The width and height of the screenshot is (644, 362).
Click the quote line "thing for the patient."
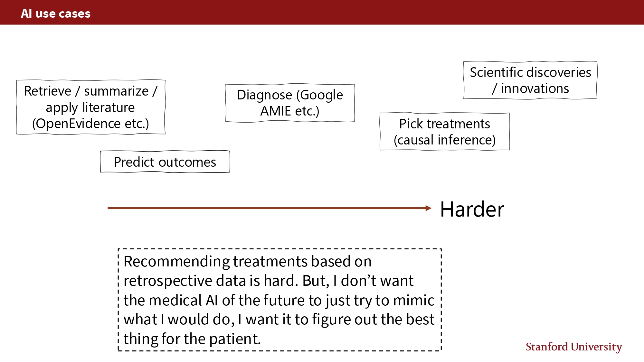click(192, 339)
